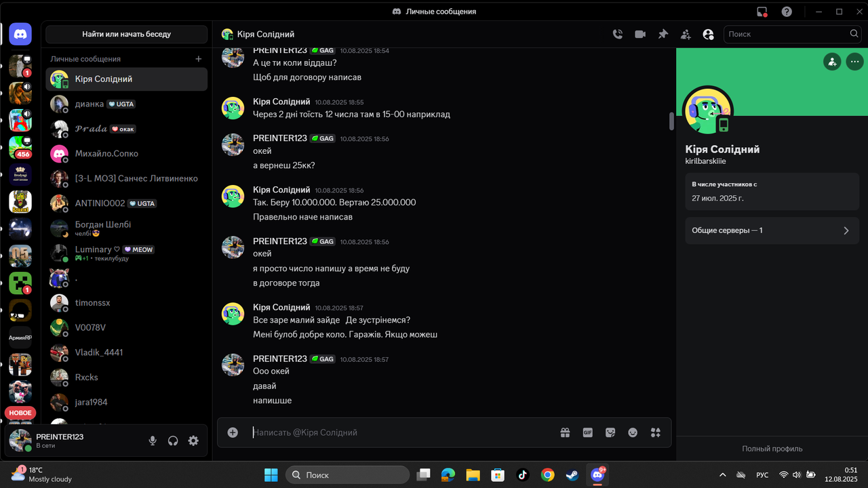Expand Общие серверы — 1 section
The image size is (868, 488).
point(772,230)
